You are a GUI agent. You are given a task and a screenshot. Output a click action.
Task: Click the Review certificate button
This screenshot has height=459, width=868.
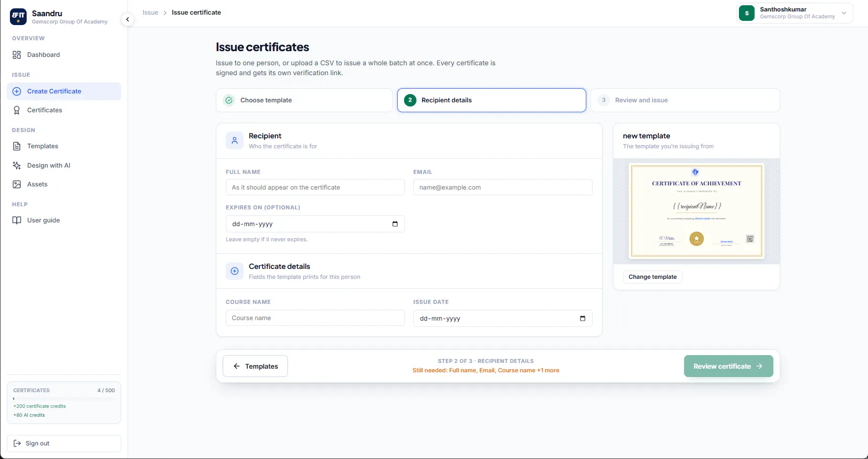(x=728, y=366)
